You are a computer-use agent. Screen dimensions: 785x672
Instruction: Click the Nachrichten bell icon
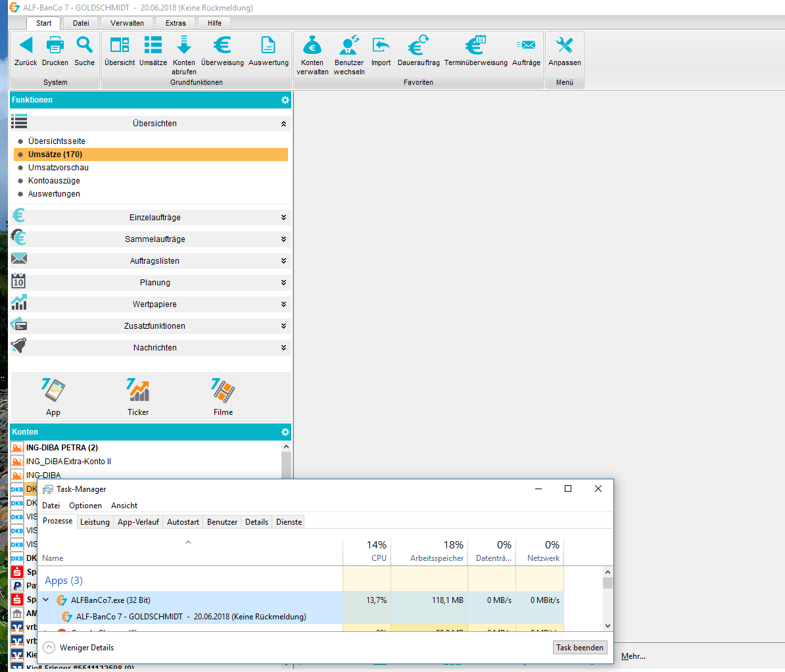(19, 345)
